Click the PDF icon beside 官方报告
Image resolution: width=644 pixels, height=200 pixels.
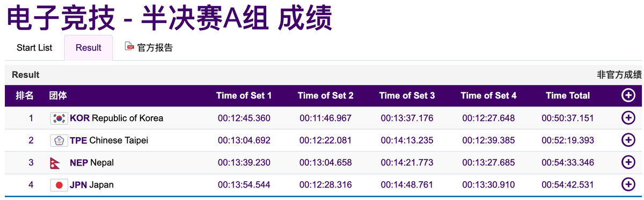click(129, 47)
